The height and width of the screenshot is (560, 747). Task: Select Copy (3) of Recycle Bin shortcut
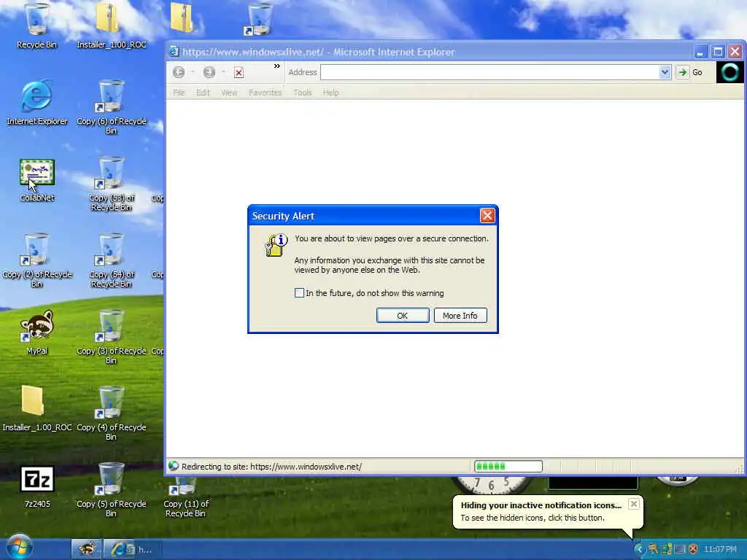[111, 337]
